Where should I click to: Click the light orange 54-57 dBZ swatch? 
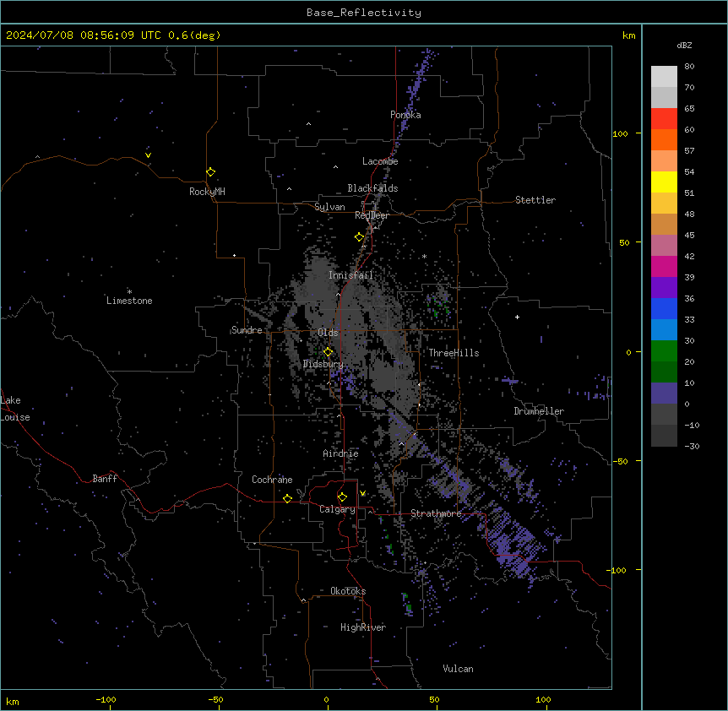(664, 161)
